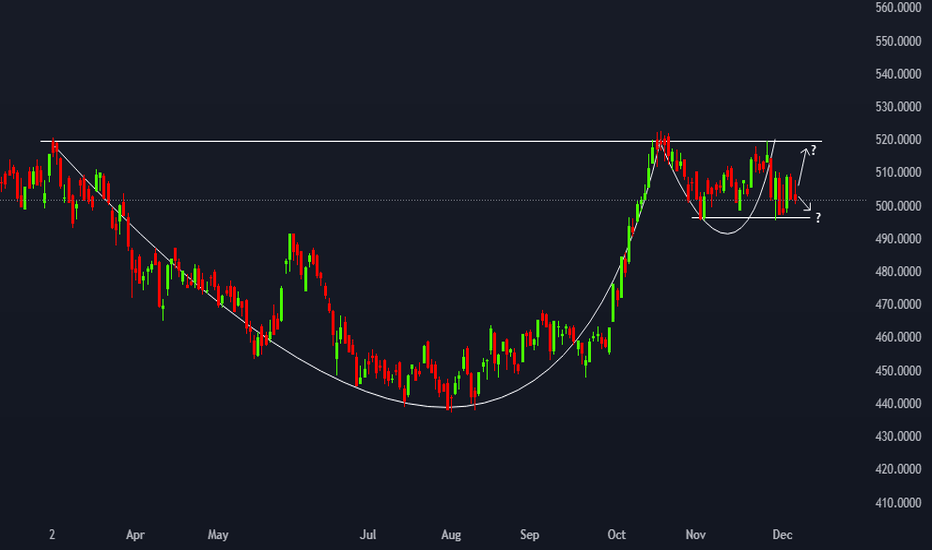
Task: Click the 450.0000 price axis label
Action: 898,370
